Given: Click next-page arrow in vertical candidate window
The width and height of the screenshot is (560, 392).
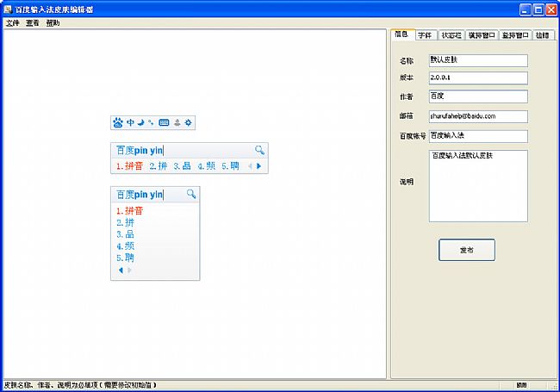Looking at the screenshot, I should (129, 271).
